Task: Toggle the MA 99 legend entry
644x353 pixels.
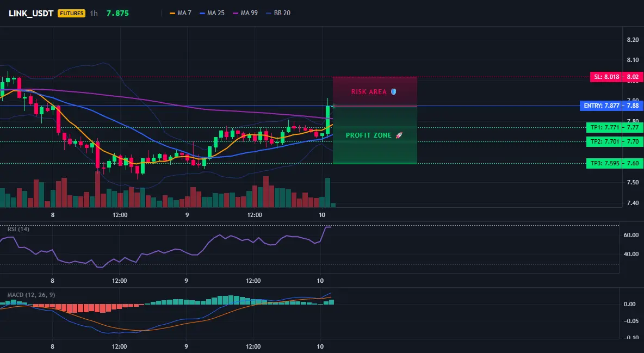Action: point(245,13)
